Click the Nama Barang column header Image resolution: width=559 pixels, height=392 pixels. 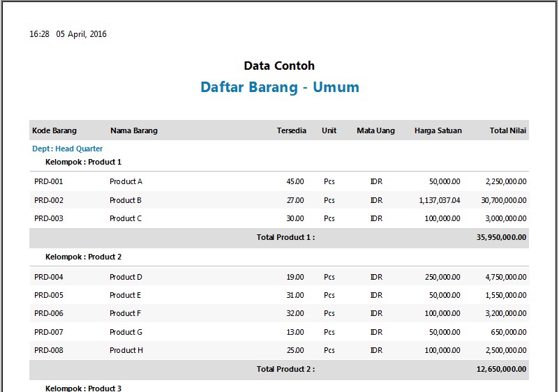[134, 130]
